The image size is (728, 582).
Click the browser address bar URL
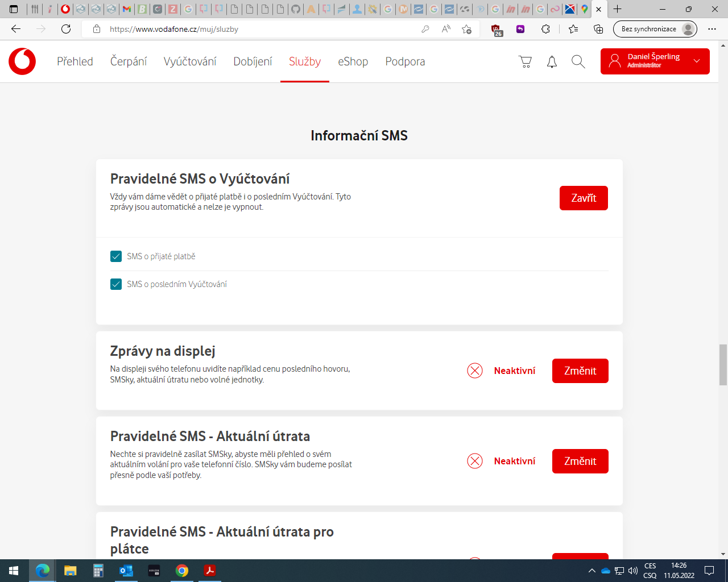173,29
